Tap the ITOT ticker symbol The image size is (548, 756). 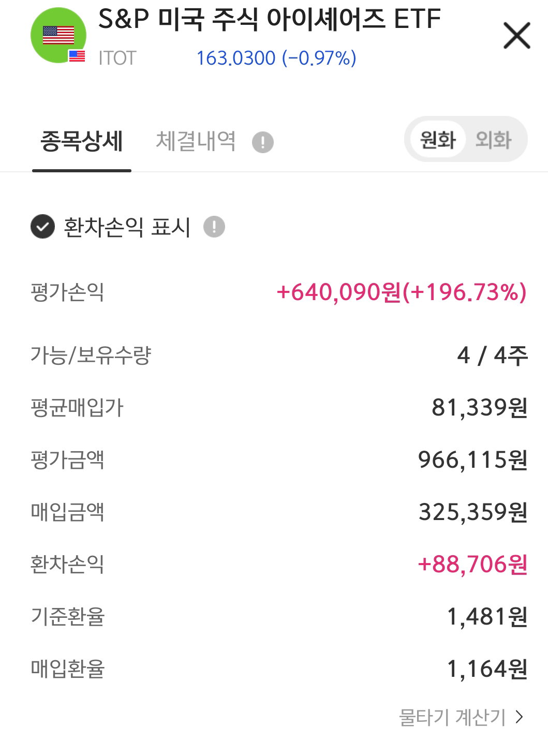tap(117, 58)
